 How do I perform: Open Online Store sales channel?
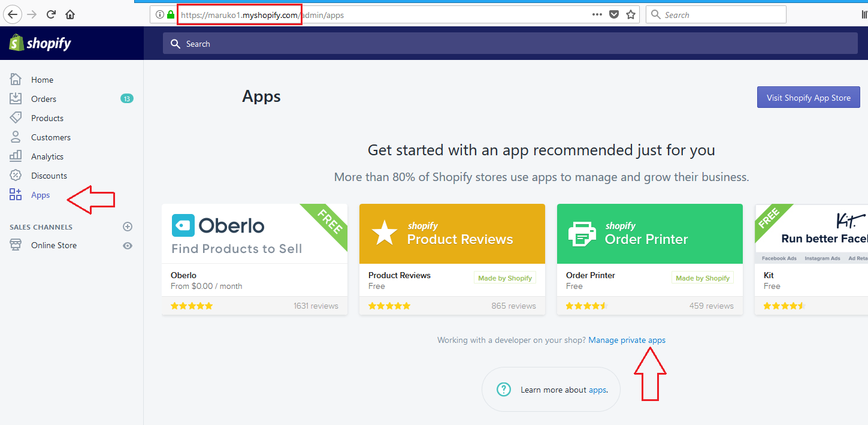[x=54, y=245]
